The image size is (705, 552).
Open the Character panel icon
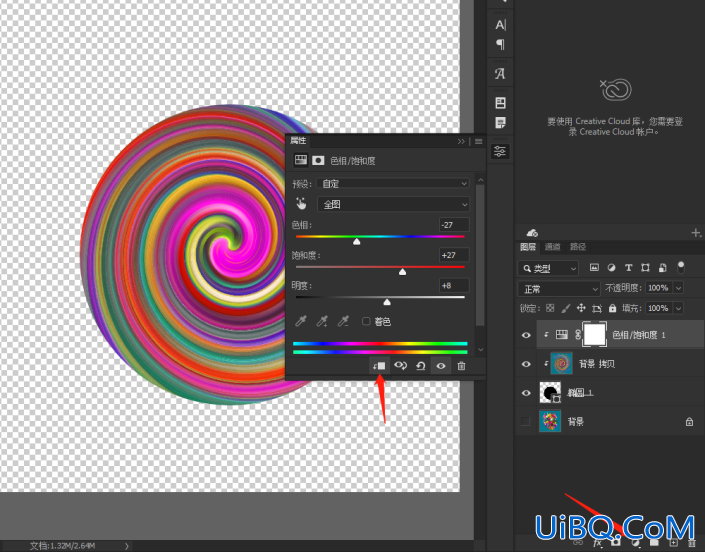tap(500, 25)
